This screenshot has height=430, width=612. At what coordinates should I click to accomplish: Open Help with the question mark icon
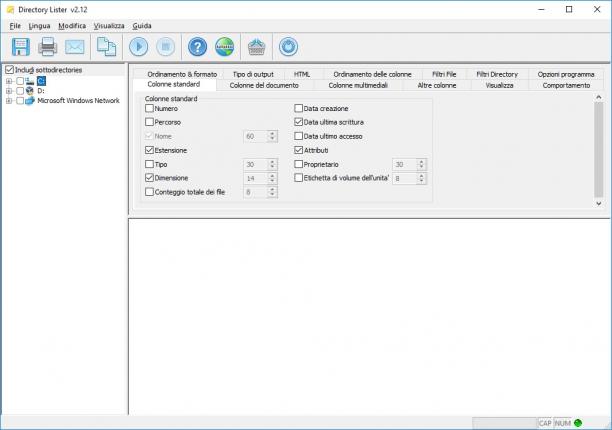click(x=197, y=47)
